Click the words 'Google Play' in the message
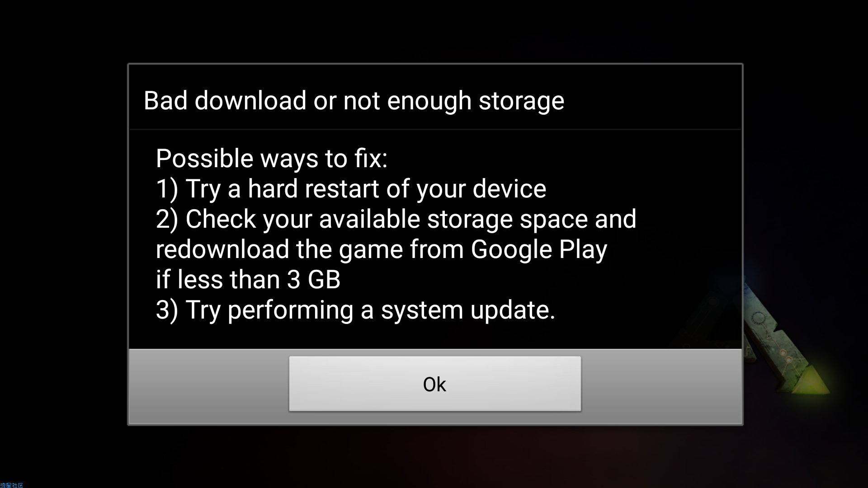 pos(539,249)
